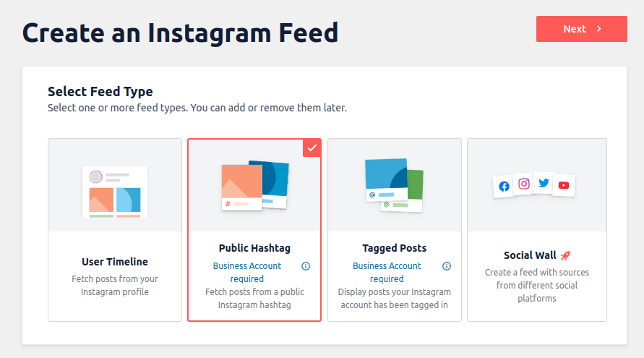Click the info icon beside Tagged Posts
644x358 pixels.
tap(446, 266)
